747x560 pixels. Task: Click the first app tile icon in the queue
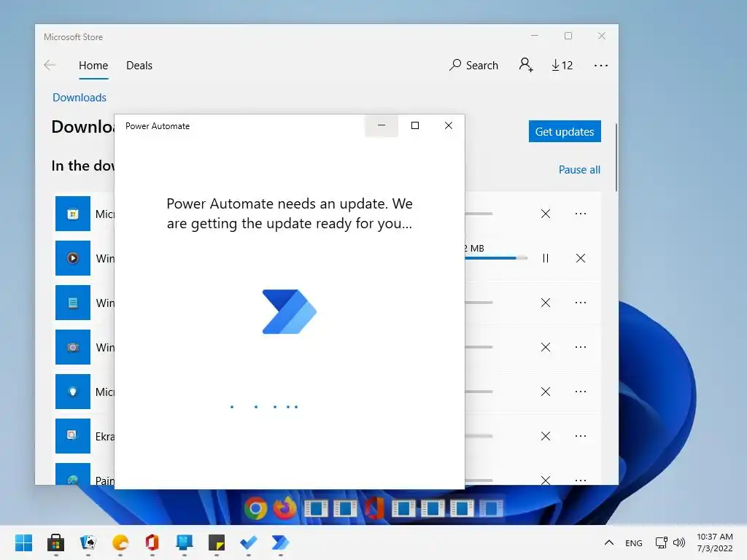click(x=73, y=214)
